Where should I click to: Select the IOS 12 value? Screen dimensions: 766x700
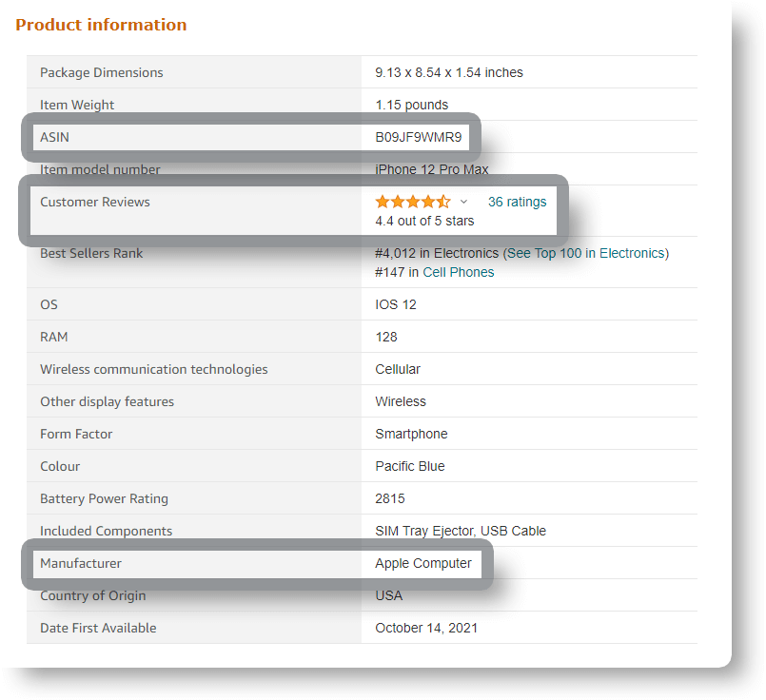click(396, 304)
